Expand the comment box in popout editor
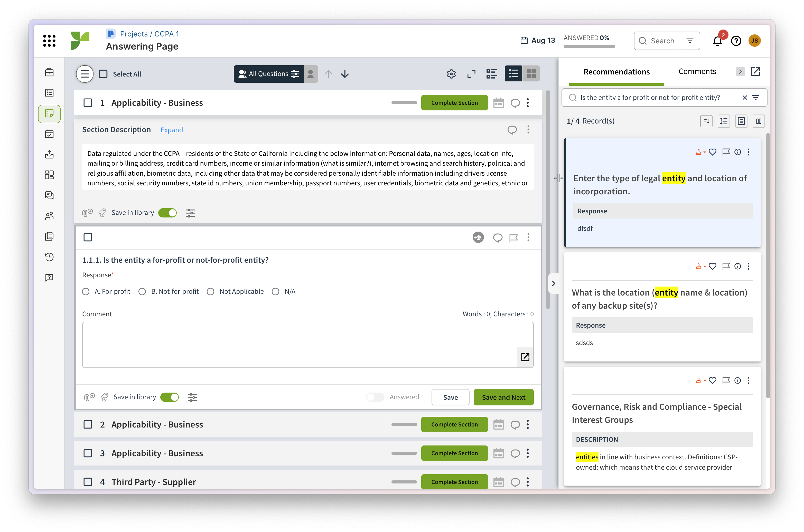804x532 pixels. pos(525,357)
